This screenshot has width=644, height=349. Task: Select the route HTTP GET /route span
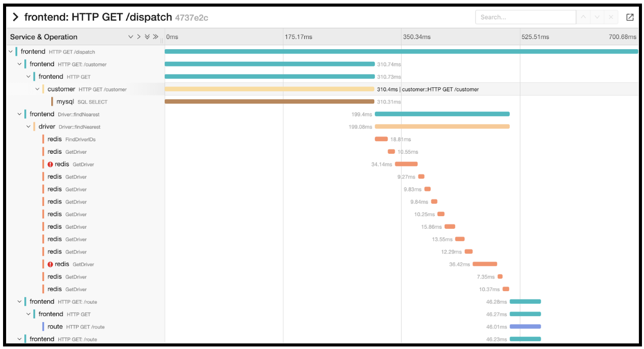[x=71, y=326]
